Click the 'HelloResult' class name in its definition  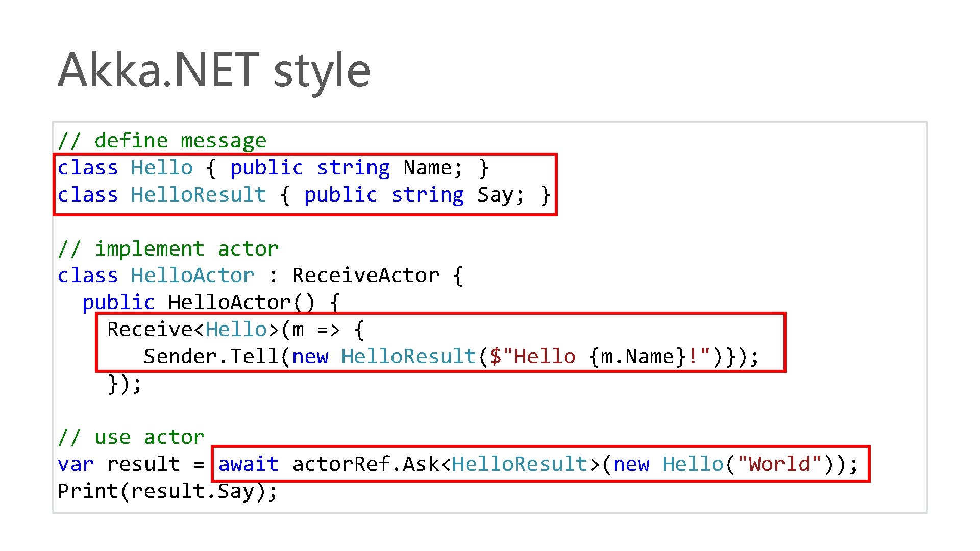point(199,195)
